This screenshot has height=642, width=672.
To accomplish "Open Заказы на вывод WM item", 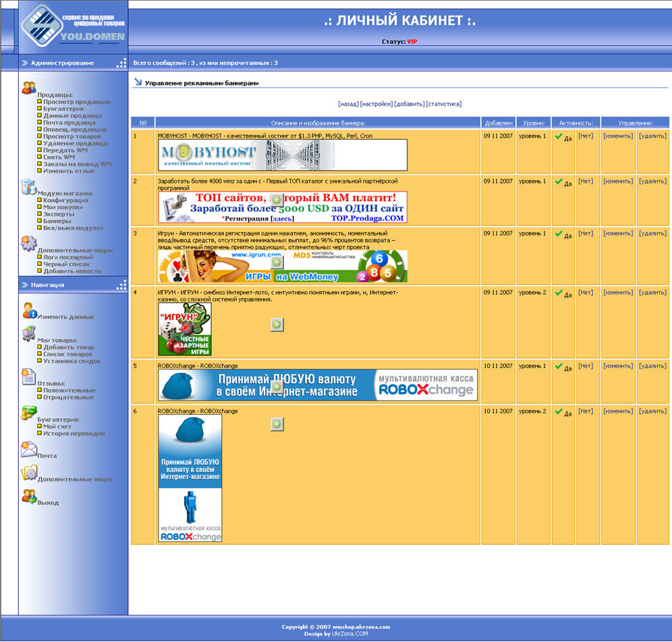I will coord(77,164).
